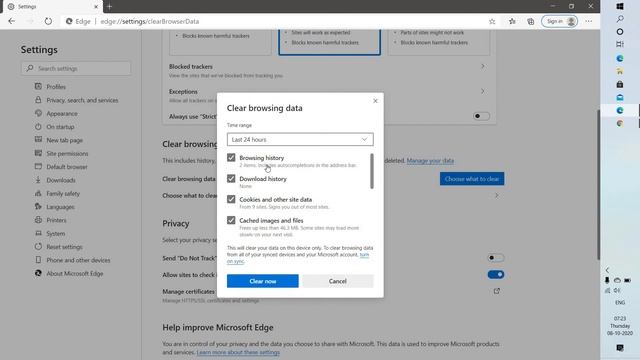Open the taskbar search icon
640x360 pixels.
[x=620, y=19]
